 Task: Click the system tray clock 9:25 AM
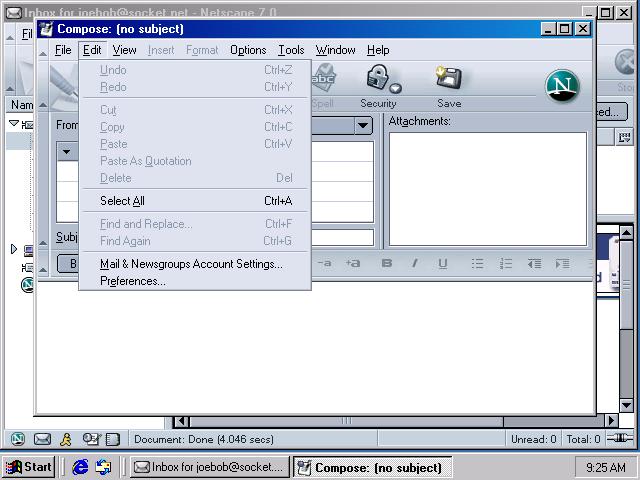[605, 467]
